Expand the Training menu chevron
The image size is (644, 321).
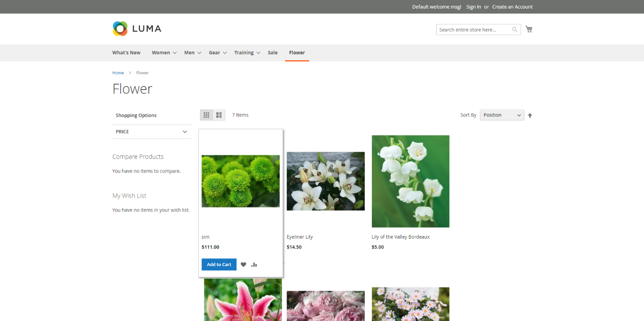tap(258, 53)
